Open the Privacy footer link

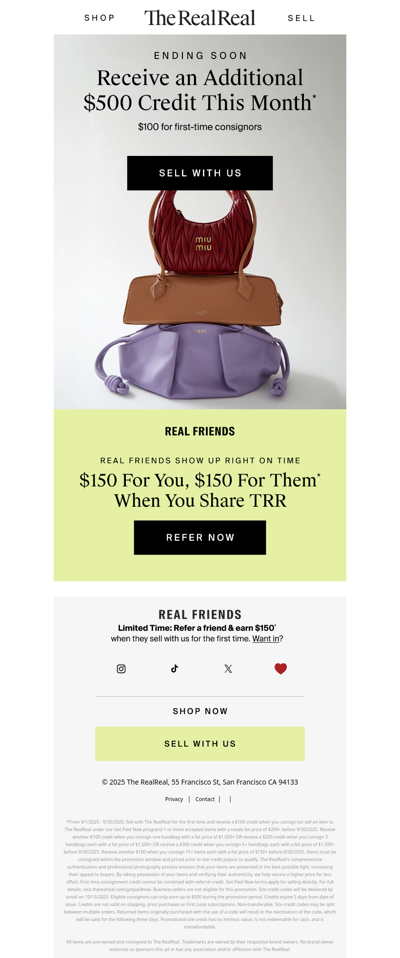point(174,799)
